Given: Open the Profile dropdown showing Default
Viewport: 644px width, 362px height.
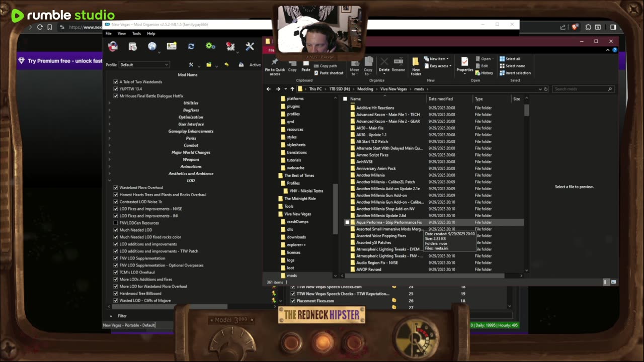Looking at the screenshot, I should pos(144,65).
